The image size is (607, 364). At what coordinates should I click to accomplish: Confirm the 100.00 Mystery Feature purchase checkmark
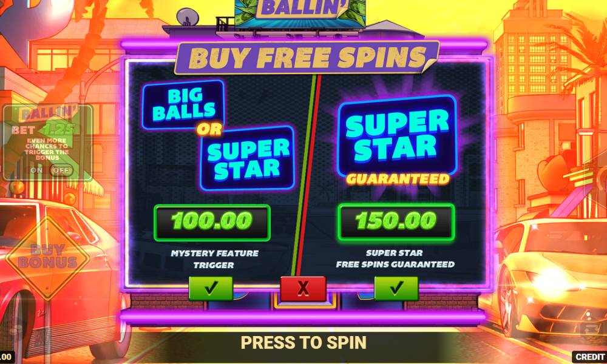click(x=211, y=288)
